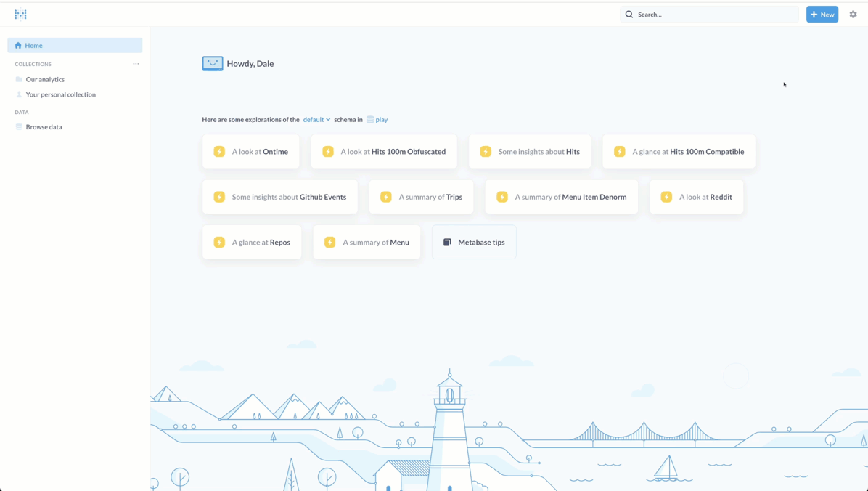The image size is (868, 491).
Task: Open A summary of Trips exploration
Action: pyautogui.click(x=421, y=197)
